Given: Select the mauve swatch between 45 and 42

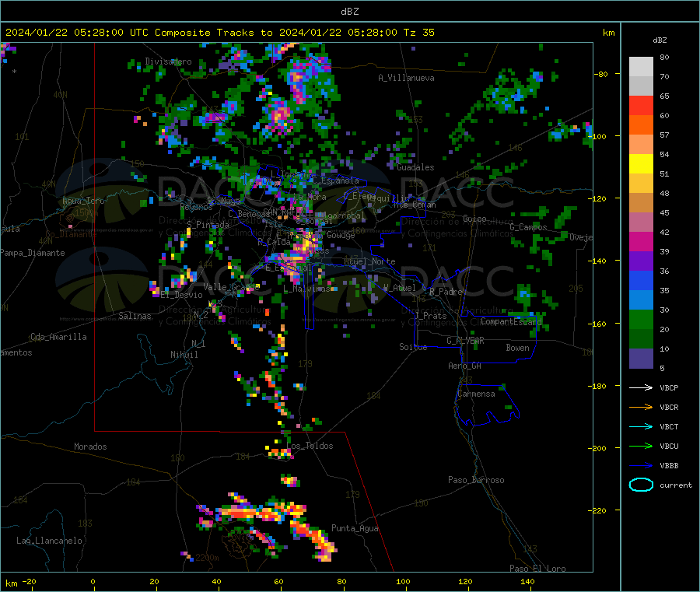Looking at the screenshot, I should 641,222.
